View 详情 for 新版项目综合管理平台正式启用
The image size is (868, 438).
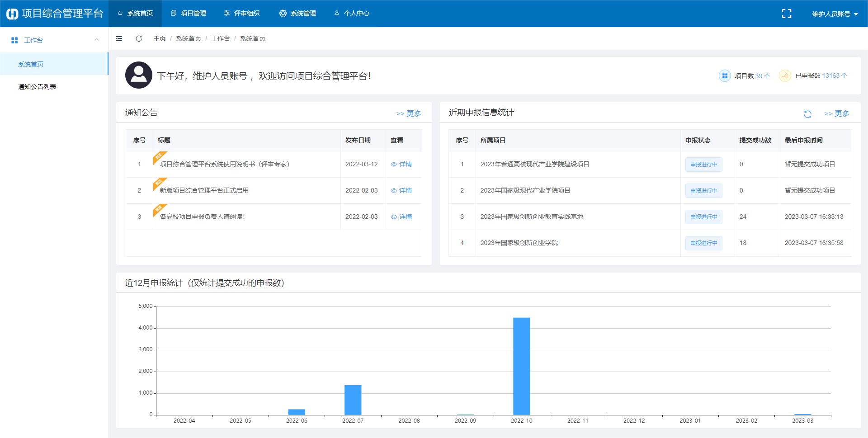[x=401, y=191]
